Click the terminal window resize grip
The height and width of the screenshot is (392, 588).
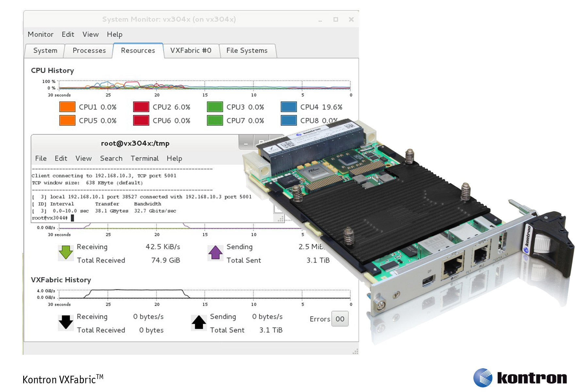coord(281,219)
